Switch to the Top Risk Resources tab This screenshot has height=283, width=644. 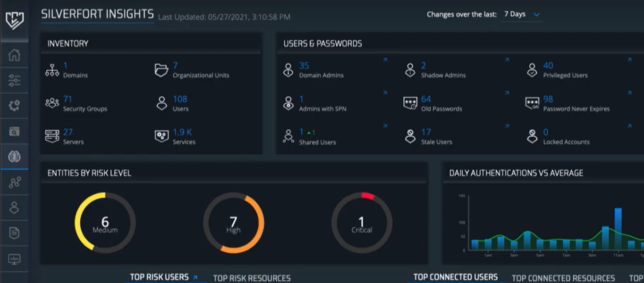click(252, 278)
